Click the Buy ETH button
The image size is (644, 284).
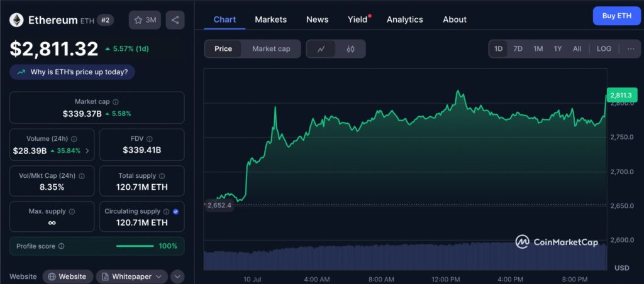tap(616, 16)
